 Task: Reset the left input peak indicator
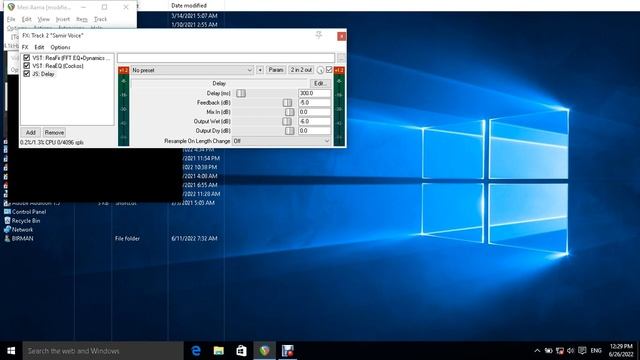point(123,70)
